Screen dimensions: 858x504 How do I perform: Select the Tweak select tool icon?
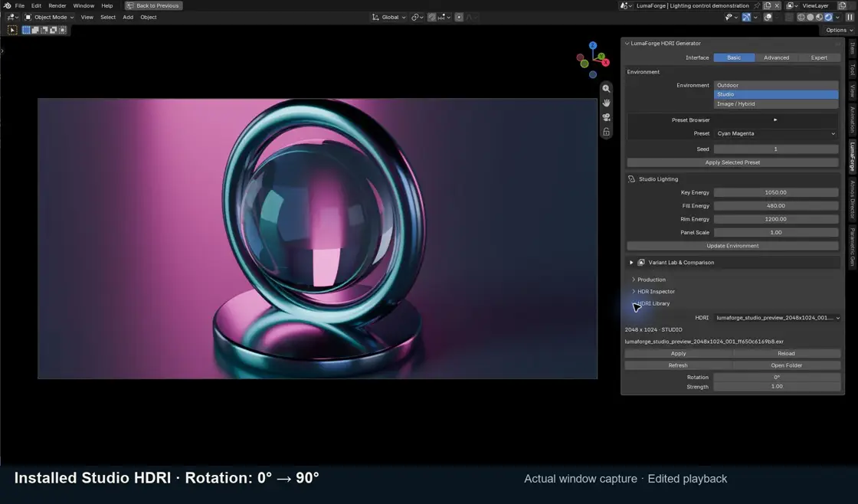(12, 30)
